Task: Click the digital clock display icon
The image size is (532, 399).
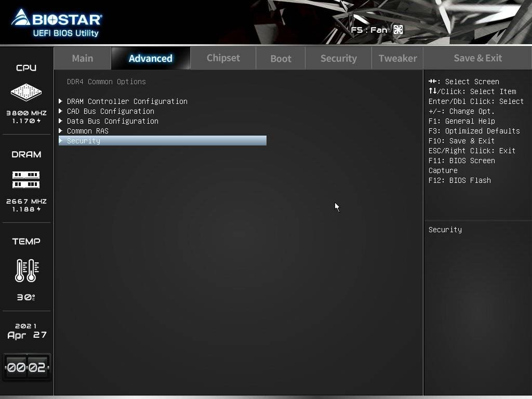Action: tap(26, 367)
